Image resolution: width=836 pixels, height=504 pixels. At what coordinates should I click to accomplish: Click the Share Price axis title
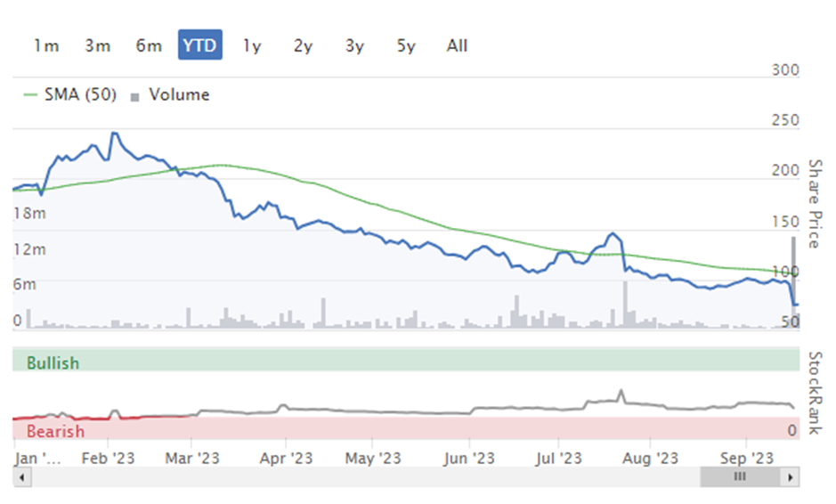[x=814, y=204]
